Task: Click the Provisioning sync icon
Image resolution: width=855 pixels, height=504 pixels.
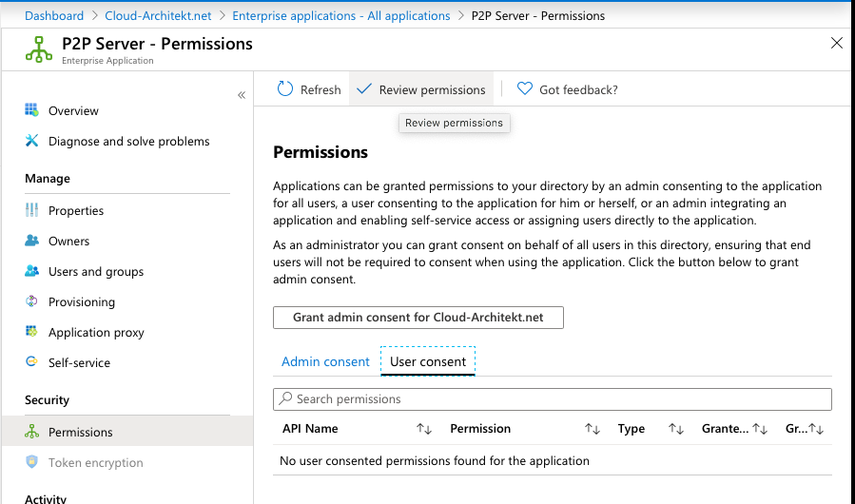Action: [x=31, y=301]
